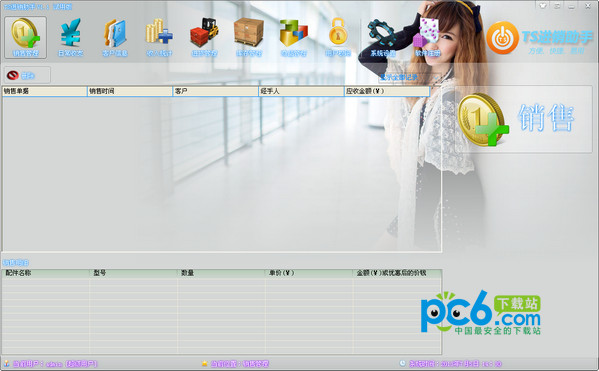Screen dimensions: 599x371
Task: Click the 金额(￥)或优惠后的价格 column header
Action: click(397, 273)
